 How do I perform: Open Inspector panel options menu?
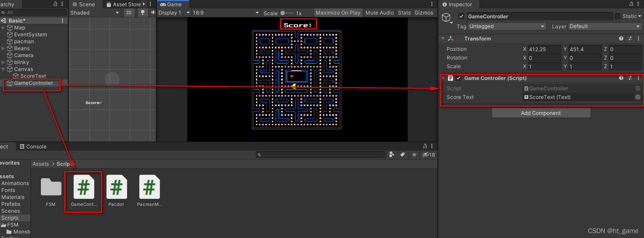pyautogui.click(x=638, y=4)
